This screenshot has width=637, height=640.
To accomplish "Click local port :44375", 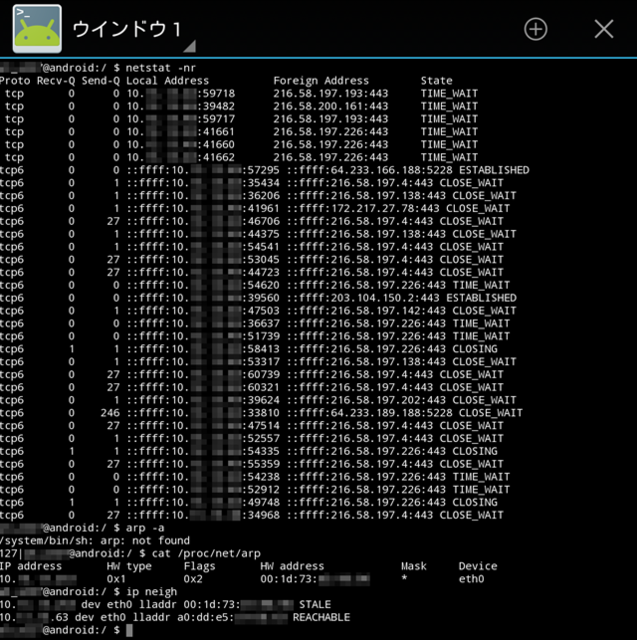I will (x=261, y=234).
